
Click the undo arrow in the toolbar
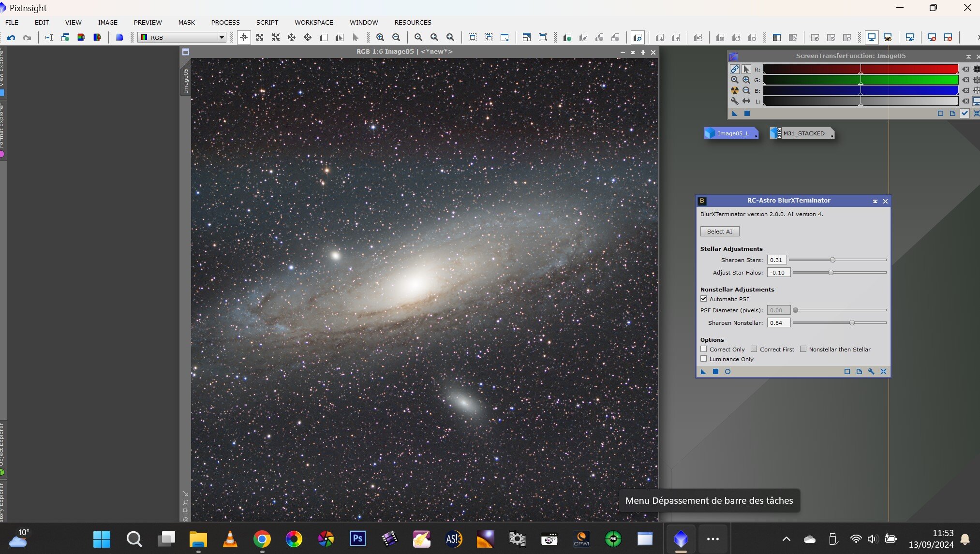point(11,37)
